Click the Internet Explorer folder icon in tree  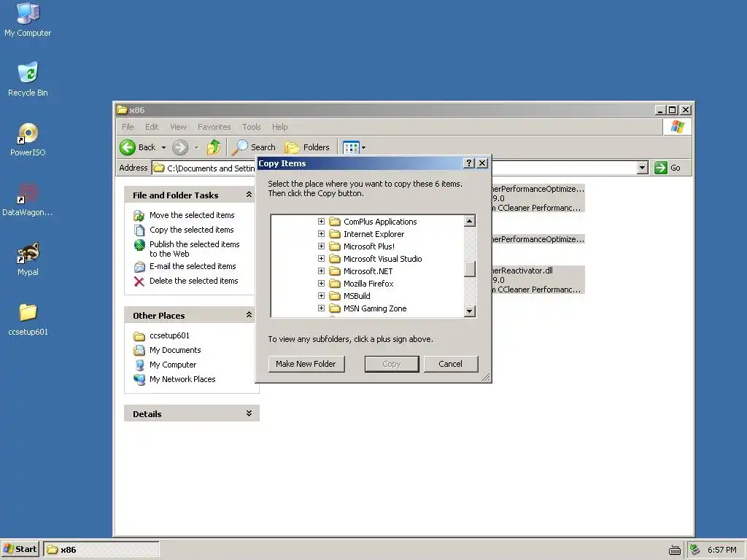(335, 234)
